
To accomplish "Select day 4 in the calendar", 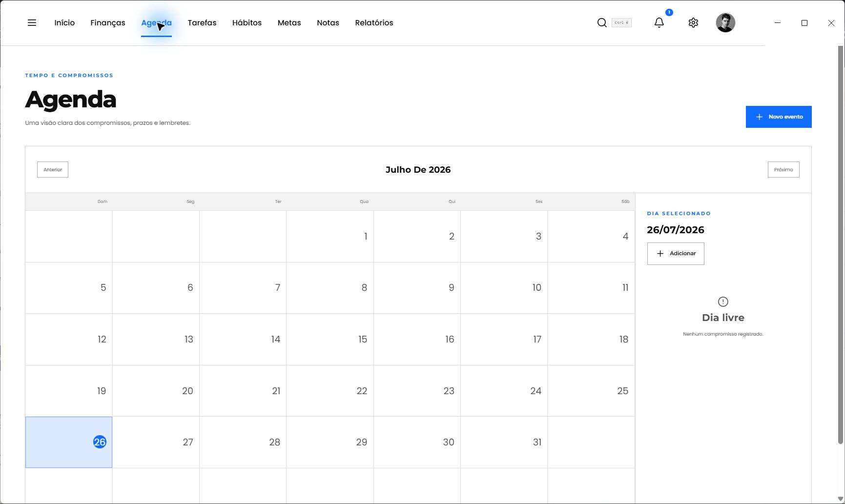I will tap(591, 236).
